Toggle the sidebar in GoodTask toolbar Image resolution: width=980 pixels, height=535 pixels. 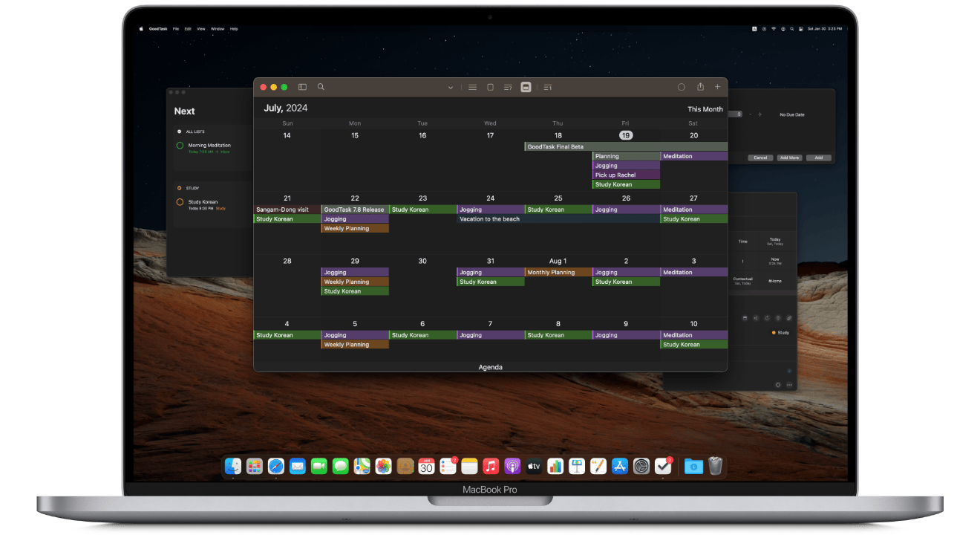(302, 87)
